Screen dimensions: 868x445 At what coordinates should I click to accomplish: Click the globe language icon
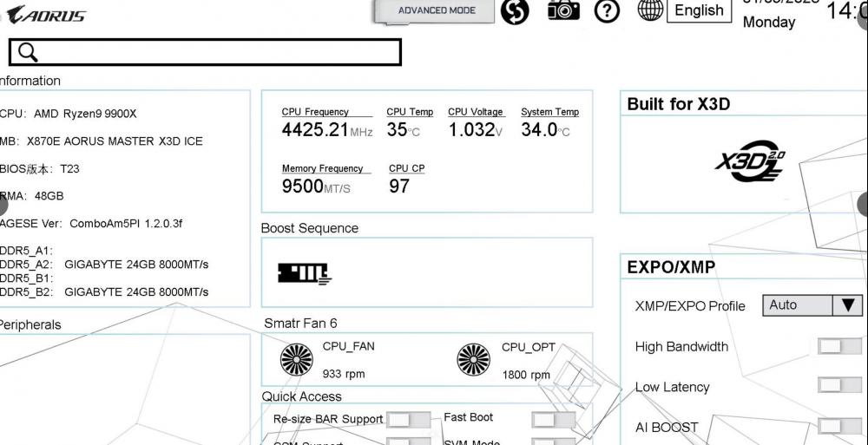coord(650,10)
